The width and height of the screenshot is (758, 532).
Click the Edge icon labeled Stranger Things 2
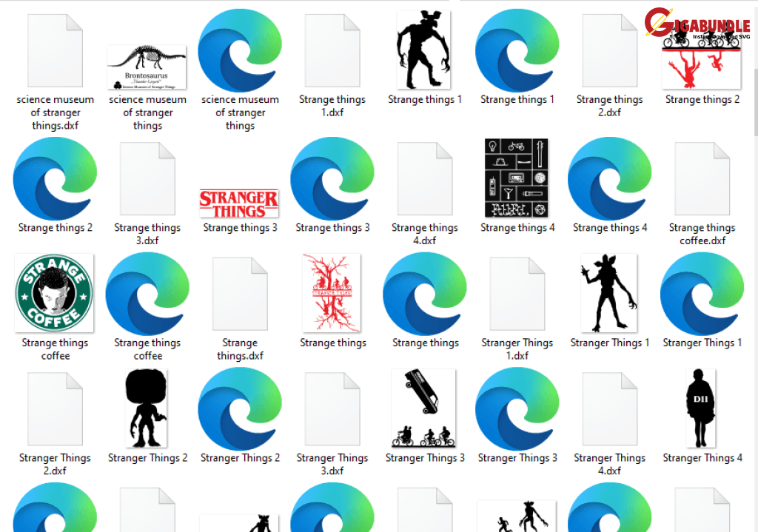tap(240, 408)
